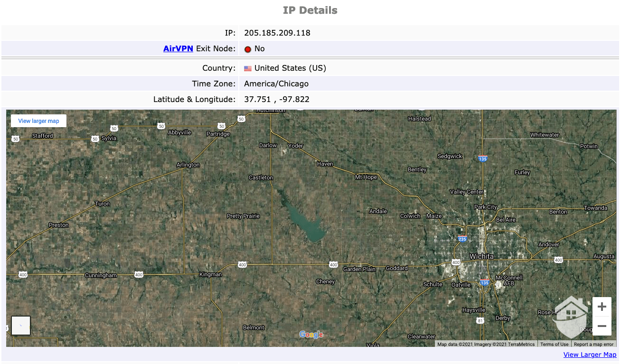The image size is (630, 364).
Task: Click the Turon label on the map
Action: coord(102,204)
